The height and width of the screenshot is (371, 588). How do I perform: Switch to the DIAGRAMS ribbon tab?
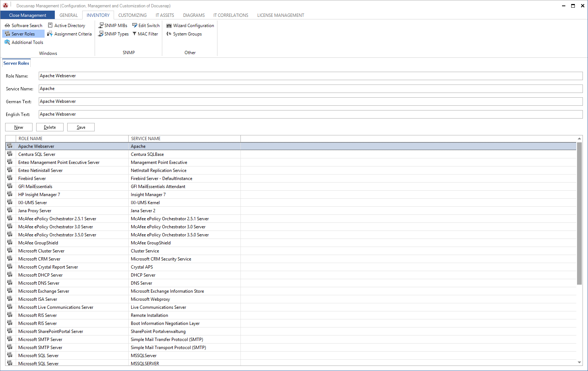194,15
